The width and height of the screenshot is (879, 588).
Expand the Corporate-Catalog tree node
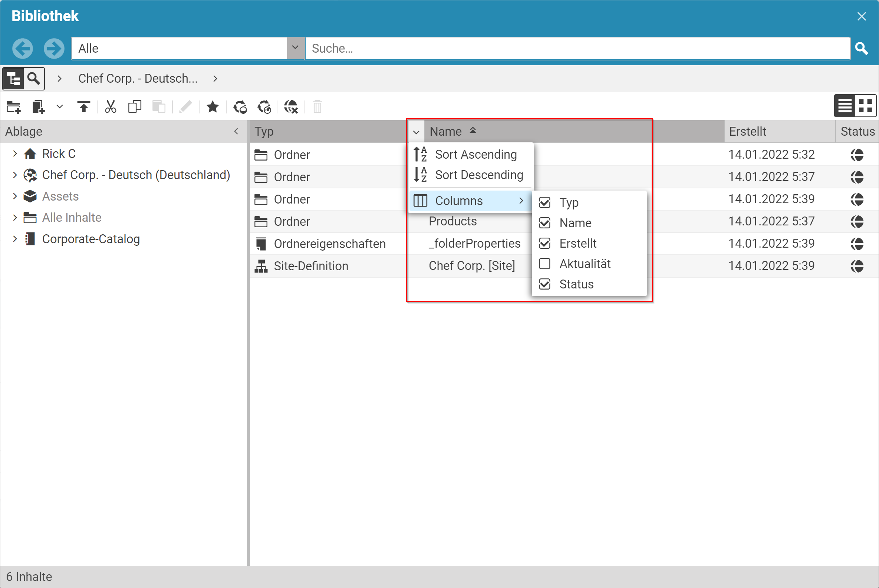[14, 239]
